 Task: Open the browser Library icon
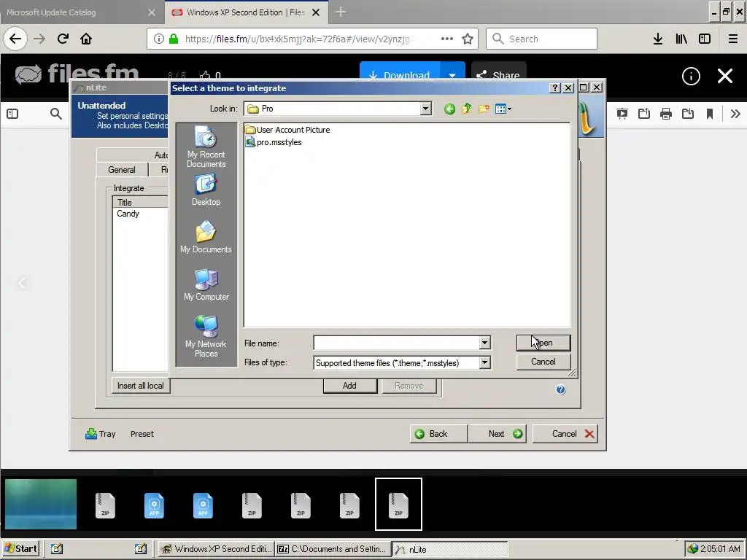coord(681,39)
